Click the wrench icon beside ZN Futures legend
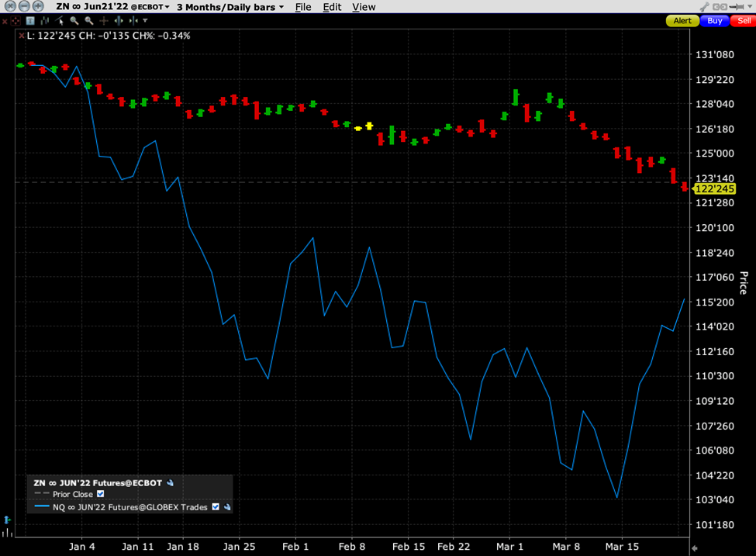 [170, 482]
